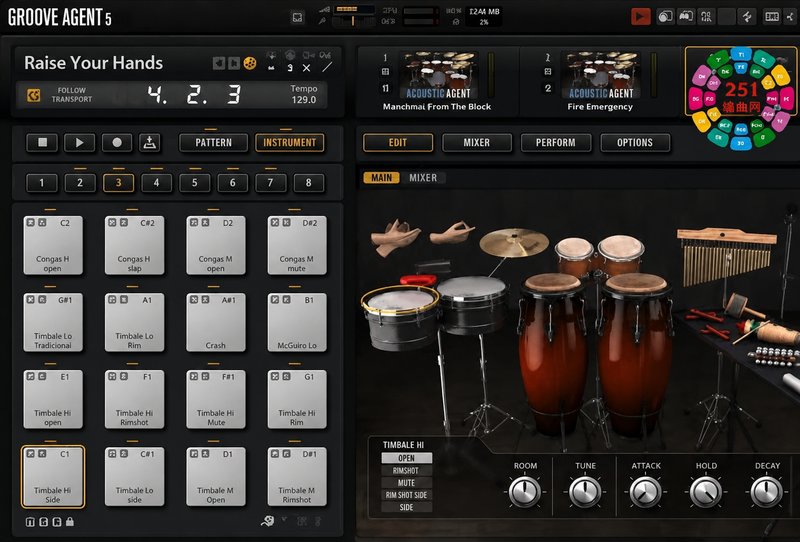
Task: Select pad group 4
Action: click(x=156, y=183)
